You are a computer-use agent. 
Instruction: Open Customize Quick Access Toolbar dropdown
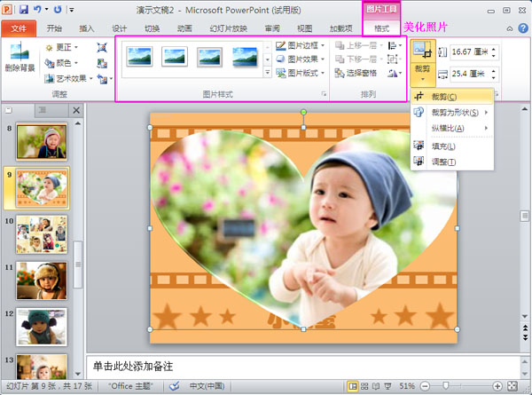72,10
